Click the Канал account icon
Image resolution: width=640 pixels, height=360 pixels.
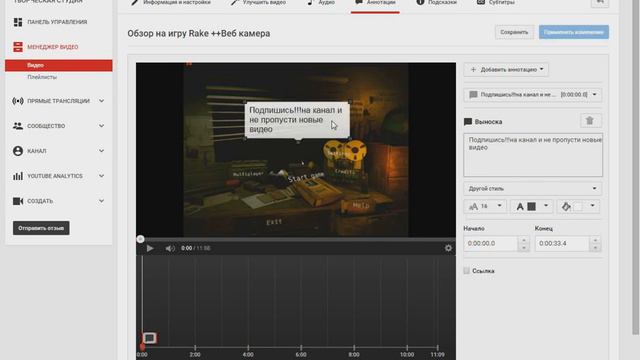coord(18,151)
